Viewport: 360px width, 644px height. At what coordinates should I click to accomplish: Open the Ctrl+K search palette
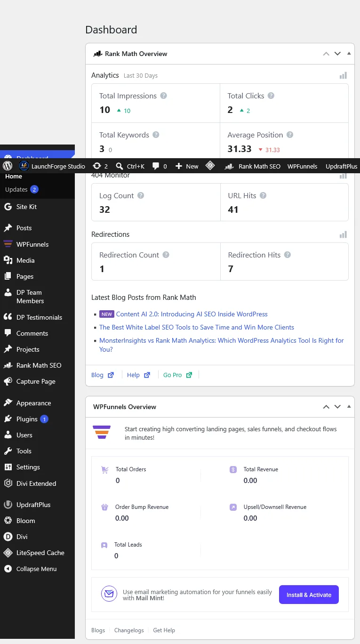tap(130, 166)
